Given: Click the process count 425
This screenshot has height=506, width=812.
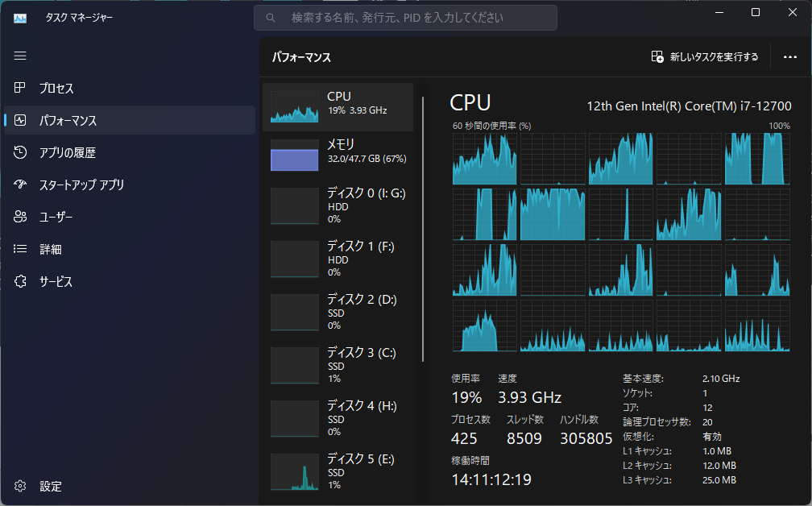Looking at the screenshot, I should pyautogui.click(x=464, y=438).
